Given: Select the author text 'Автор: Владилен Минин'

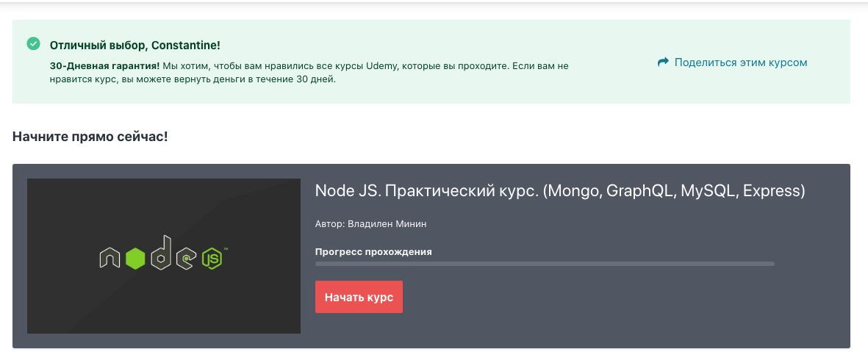Looking at the screenshot, I should pyautogui.click(x=371, y=224).
